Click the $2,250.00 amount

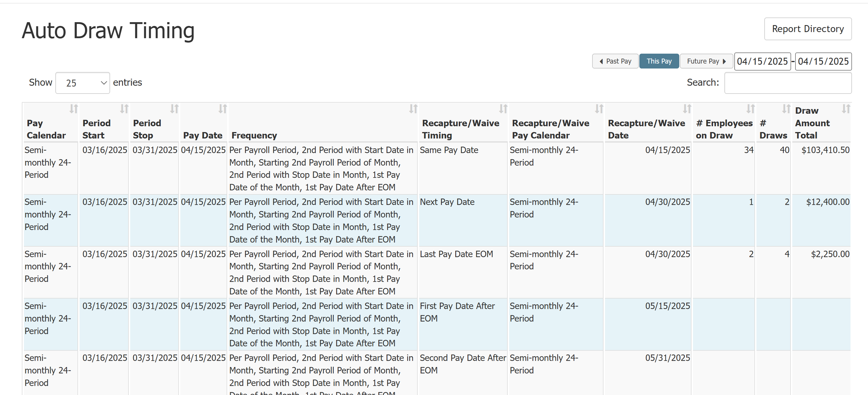(830, 254)
